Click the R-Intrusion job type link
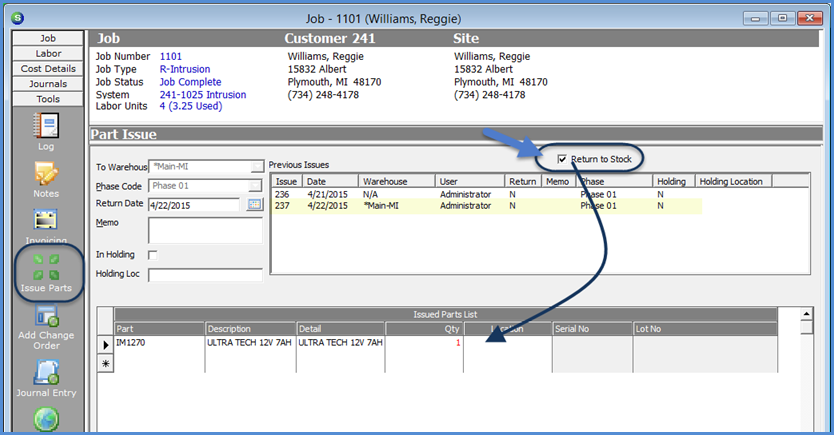Viewport: 834px width, 435px height. pyautogui.click(x=185, y=69)
